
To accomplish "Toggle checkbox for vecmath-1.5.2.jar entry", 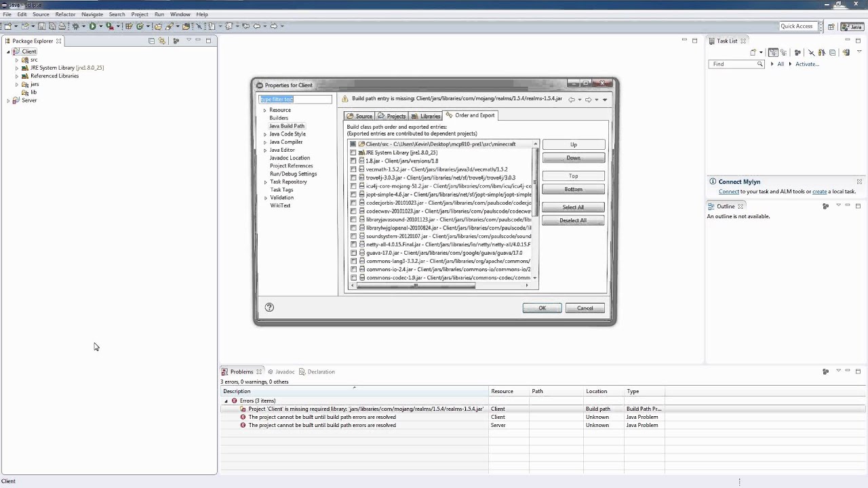I will point(353,169).
